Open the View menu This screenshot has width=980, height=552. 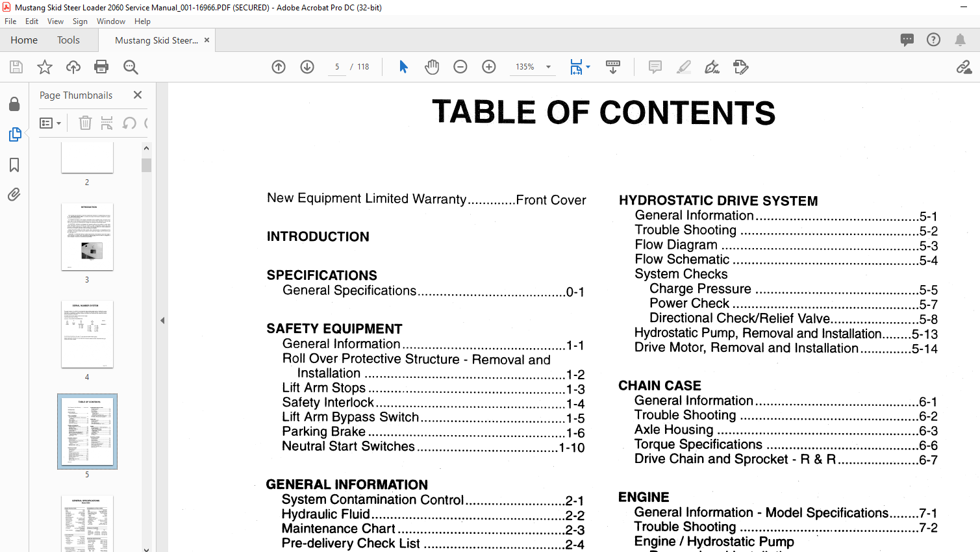(55, 21)
